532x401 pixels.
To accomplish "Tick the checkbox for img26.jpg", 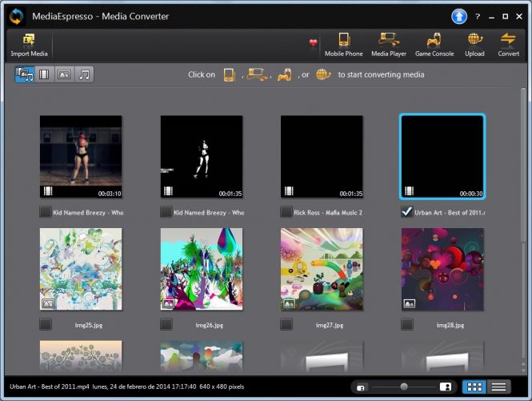I will 166,324.
